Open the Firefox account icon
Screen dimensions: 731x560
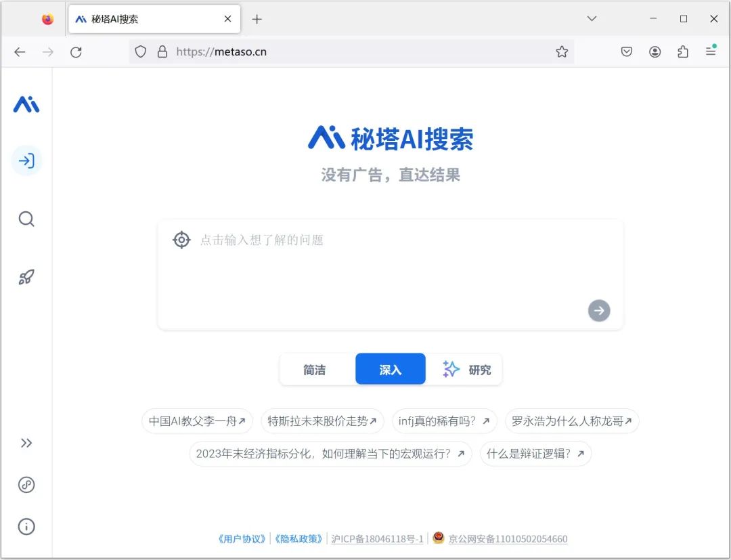[655, 51]
